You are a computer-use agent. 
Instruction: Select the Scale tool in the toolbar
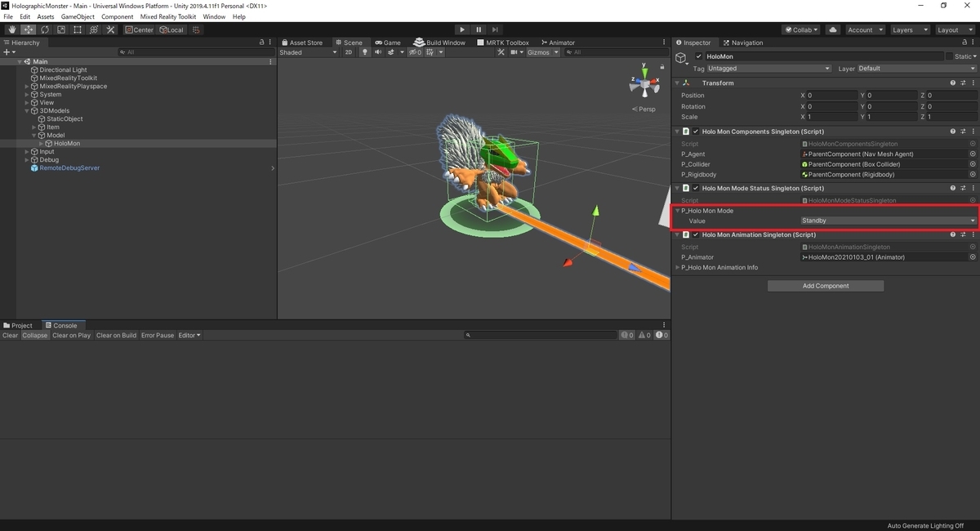[60, 29]
